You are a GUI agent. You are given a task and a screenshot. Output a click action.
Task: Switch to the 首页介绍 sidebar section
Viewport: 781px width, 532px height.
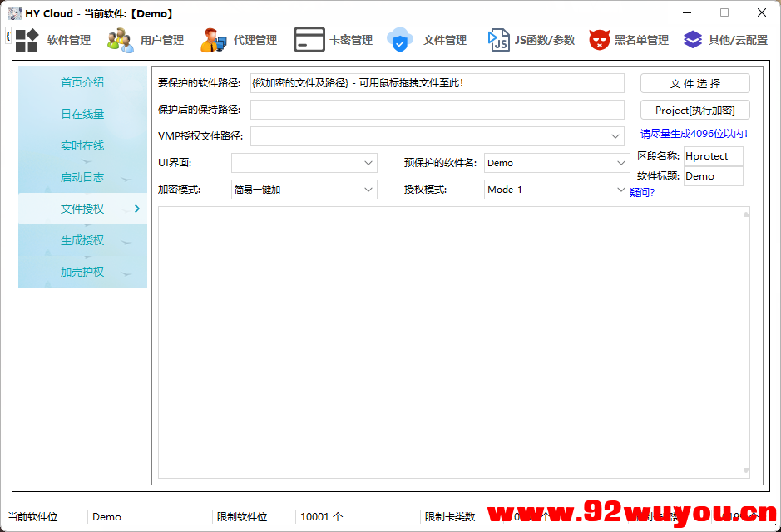click(x=82, y=81)
